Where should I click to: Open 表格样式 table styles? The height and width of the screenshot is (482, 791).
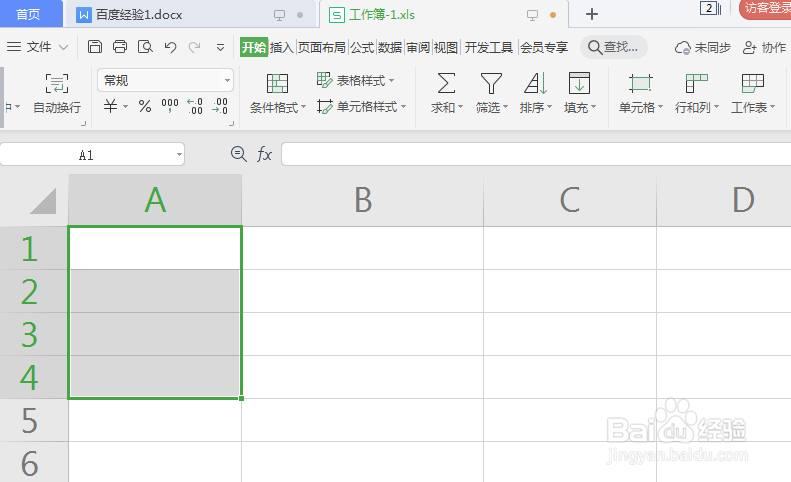(x=356, y=80)
